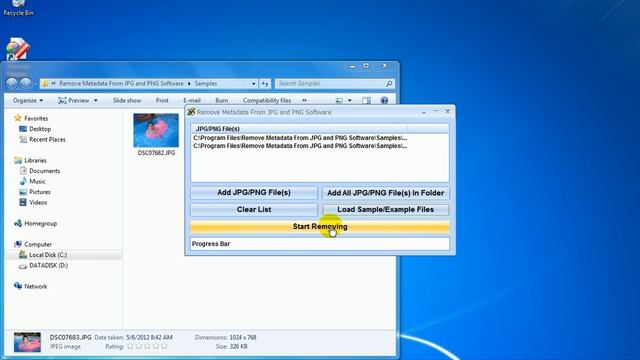Close Remove Metadata software window

[448, 111]
